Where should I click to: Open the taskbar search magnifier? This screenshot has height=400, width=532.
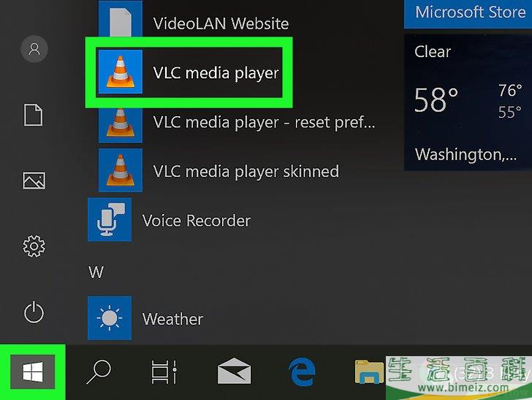point(98,374)
